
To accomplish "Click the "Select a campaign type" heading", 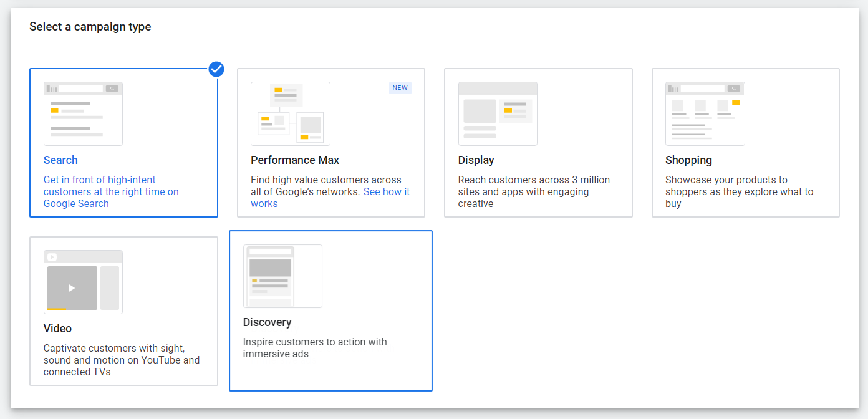I will 90,27.
